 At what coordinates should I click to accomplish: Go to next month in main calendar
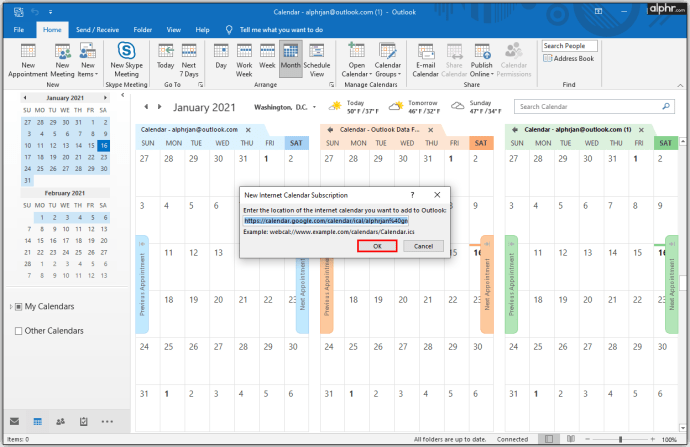159,107
